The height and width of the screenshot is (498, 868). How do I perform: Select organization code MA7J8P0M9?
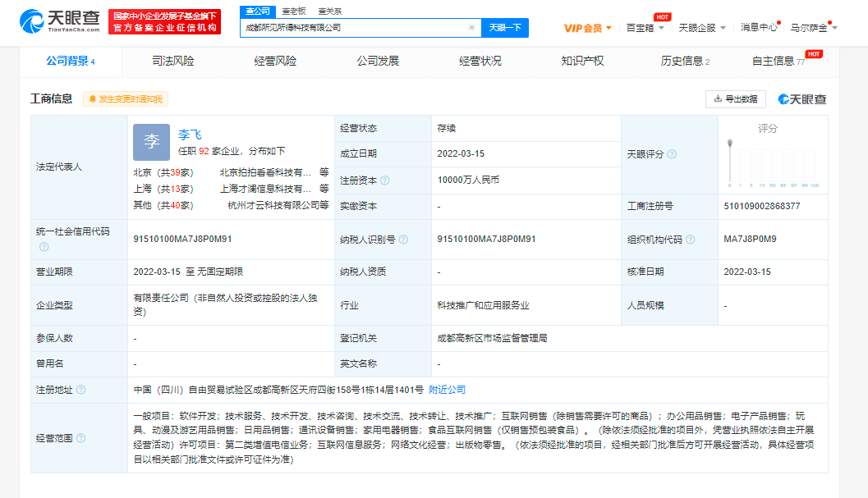(x=750, y=239)
